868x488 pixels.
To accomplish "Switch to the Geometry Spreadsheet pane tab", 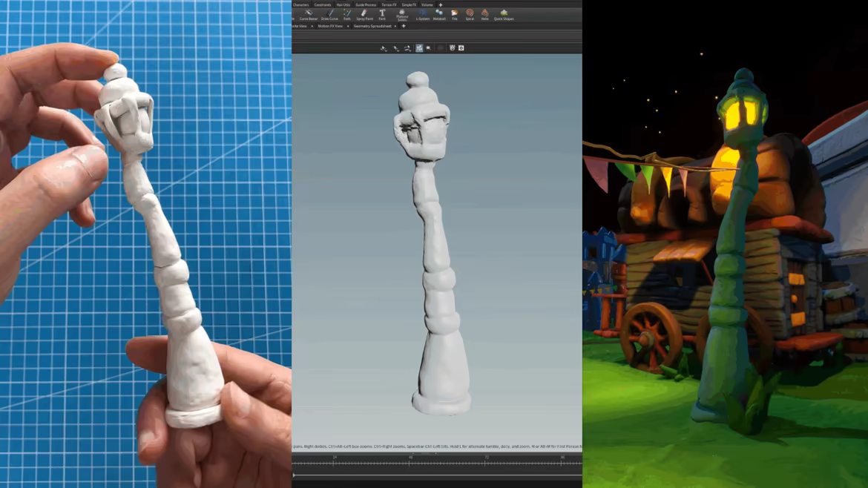I will click(372, 26).
